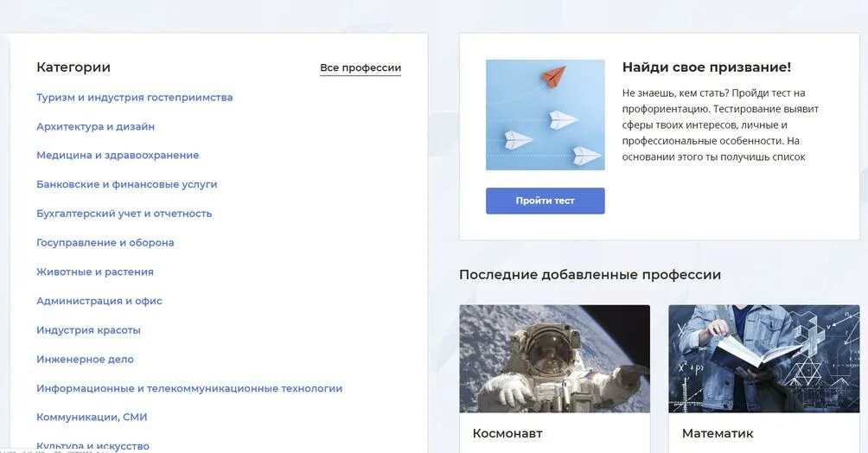
Task: Click the paper airplanes image
Action: pos(546,115)
